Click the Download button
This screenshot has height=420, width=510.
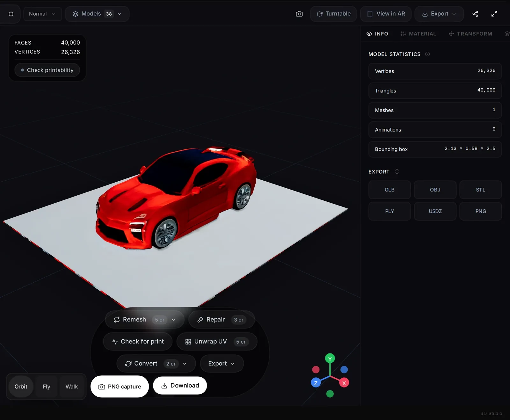(180, 386)
